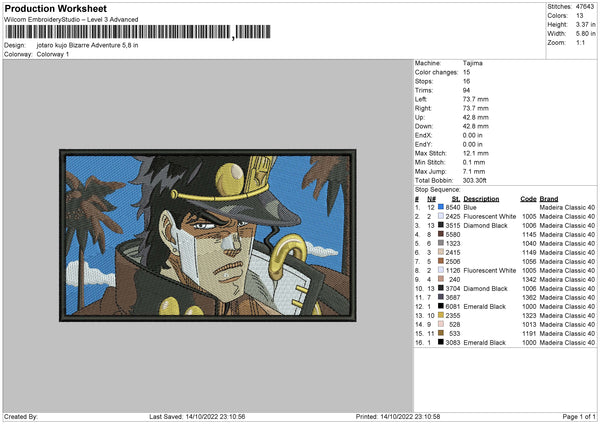
Task: Click the 'Created By:' footer label
Action: [21, 416]
